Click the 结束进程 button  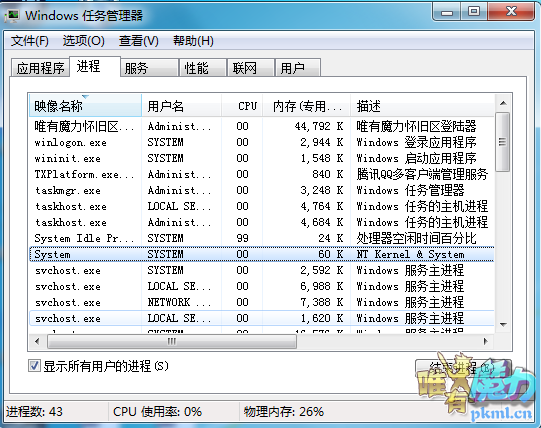click(x=463, y=368)
